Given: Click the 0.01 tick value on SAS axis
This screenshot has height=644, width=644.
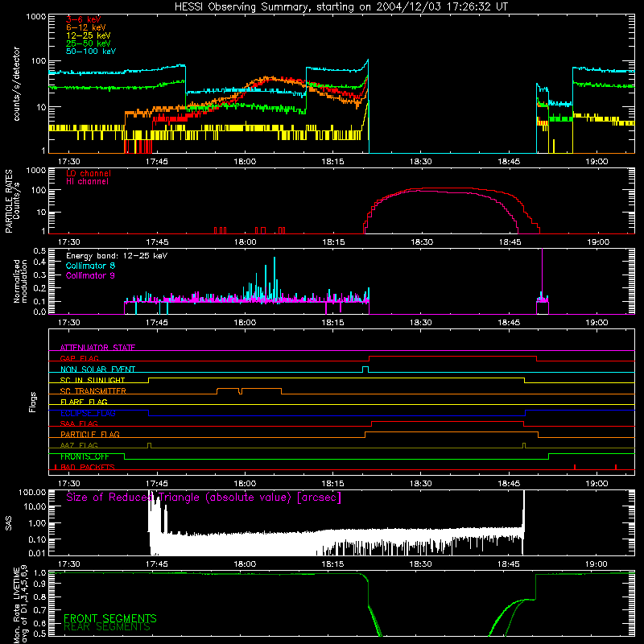Looking at the screenshot, I should point(37,553).
